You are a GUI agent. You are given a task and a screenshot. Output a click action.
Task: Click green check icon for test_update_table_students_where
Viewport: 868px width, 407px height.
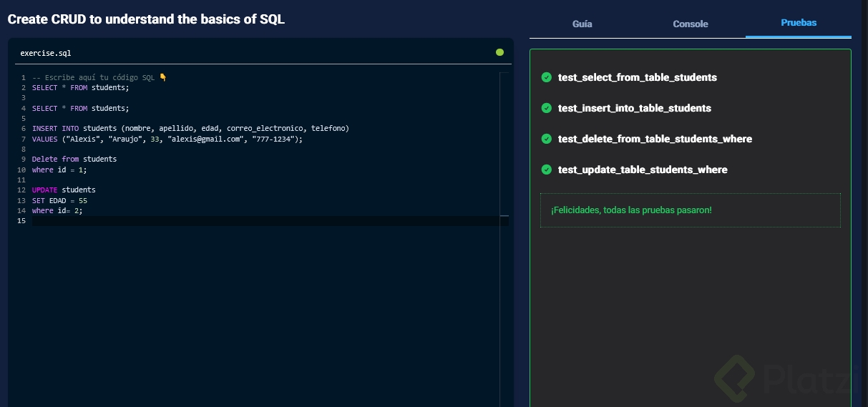(x=547, y=170)
